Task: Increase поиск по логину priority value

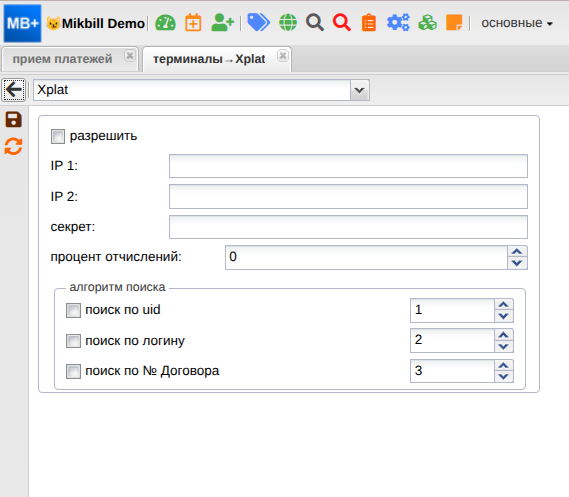Action: click(x=504, y=335)
